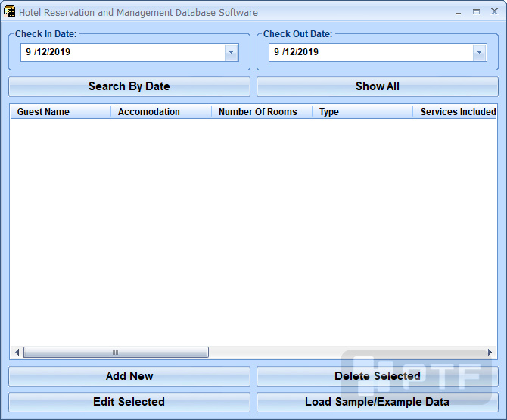Screen dimensions: 507x420
Task: Sort by the Accomodation column header
Action: point(161,111)
